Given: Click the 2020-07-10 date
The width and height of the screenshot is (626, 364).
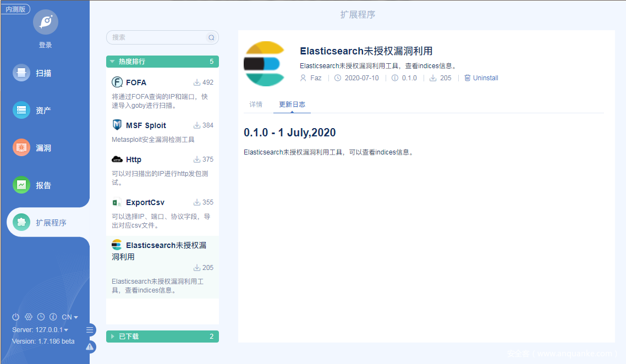Looking at the screenshot, I should [x=362, y=78].
